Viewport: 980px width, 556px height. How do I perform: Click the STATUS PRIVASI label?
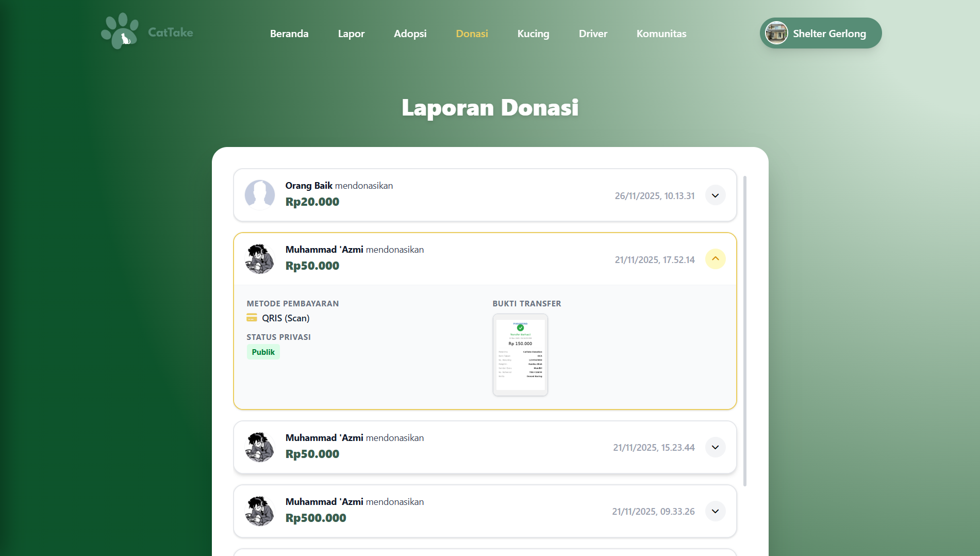pos(278,337)
